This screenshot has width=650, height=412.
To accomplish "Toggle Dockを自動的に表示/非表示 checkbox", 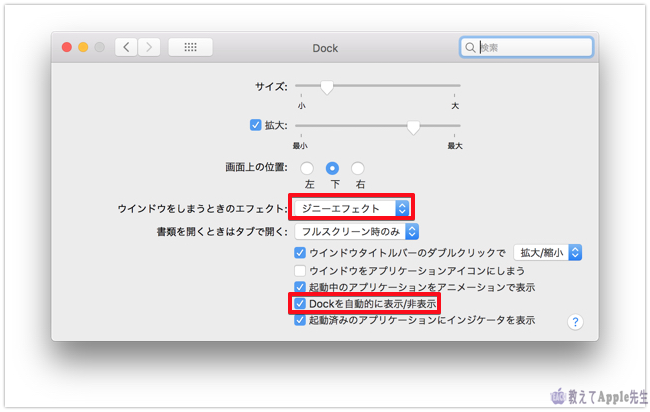I will (300, 304).
